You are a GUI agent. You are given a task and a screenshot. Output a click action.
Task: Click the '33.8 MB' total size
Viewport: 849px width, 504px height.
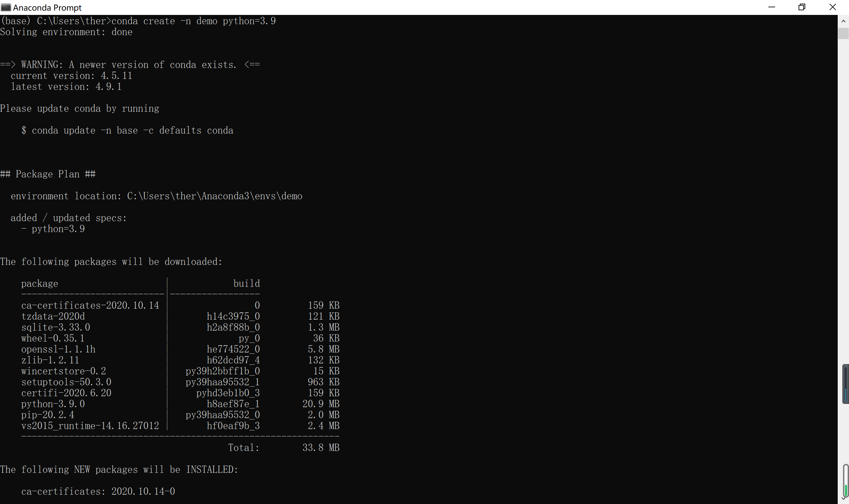[321, 448]
